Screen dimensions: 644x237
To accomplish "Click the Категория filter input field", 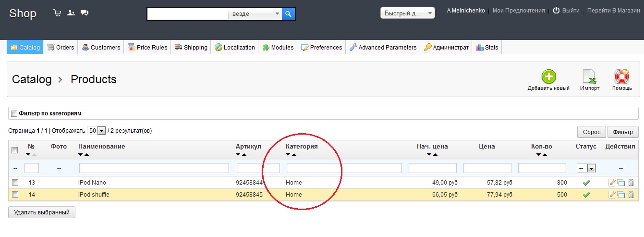I will click(x=344, y=168).
